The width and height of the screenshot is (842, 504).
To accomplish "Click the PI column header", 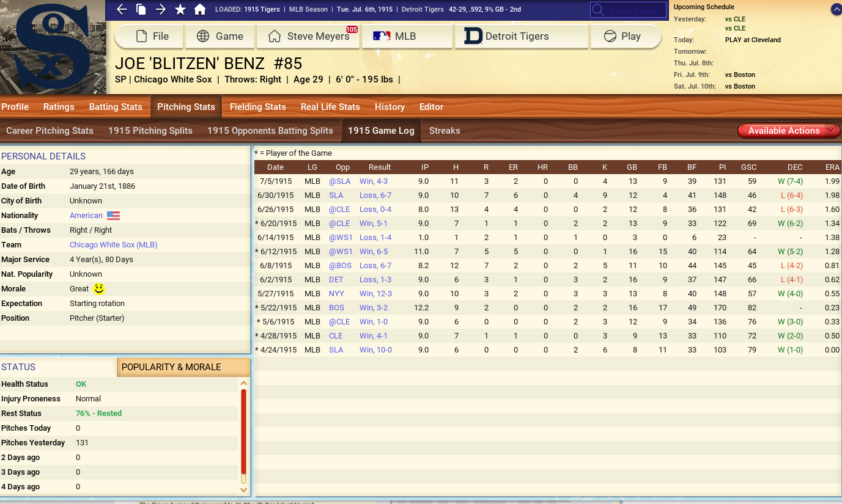I will click(722, 167).
